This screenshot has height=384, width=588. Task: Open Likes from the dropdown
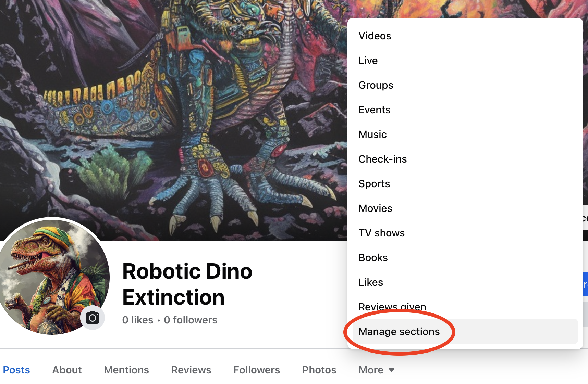pos(370,282)
